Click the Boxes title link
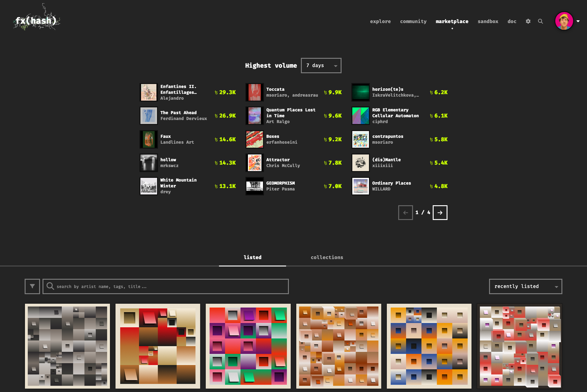This screenshot has width=587, height=392. [273, 136]
